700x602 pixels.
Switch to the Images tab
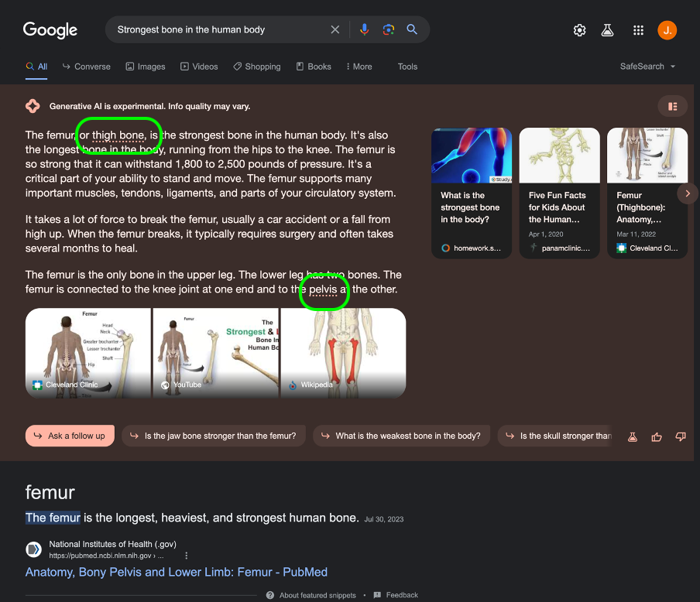(x=146, y=67)
